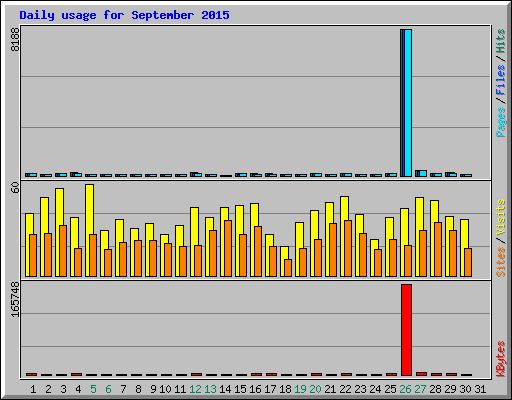Click the orange sites bar for day 18
Image resolution: width=512 pixels, height=400 pixels.
[288, 268]
